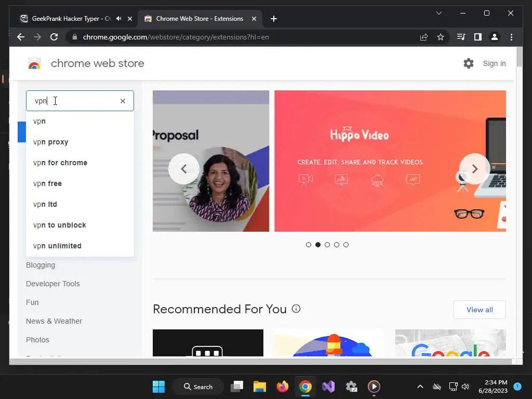Click the OneDrive cloud tray icon
Screen dimensions: 532x399
437,387
